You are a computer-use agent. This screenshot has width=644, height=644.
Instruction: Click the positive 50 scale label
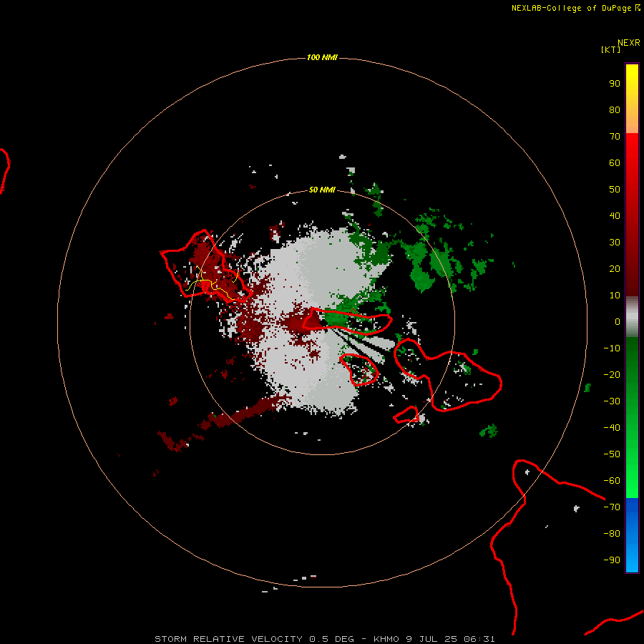pos(615,190)
